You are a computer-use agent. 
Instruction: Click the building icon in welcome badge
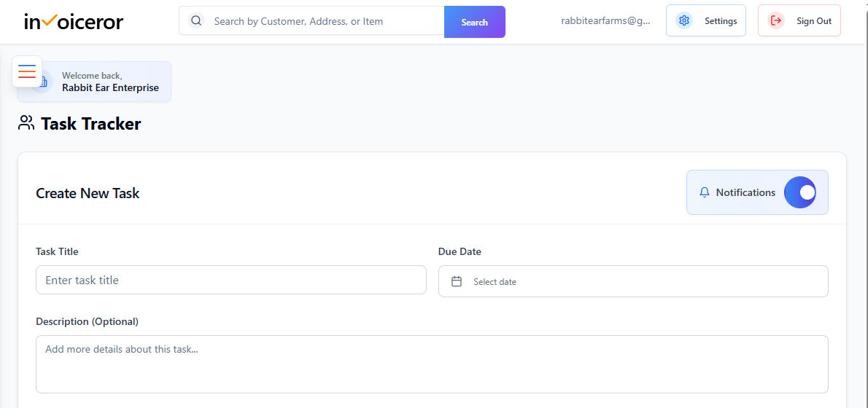tap(44, 82)
